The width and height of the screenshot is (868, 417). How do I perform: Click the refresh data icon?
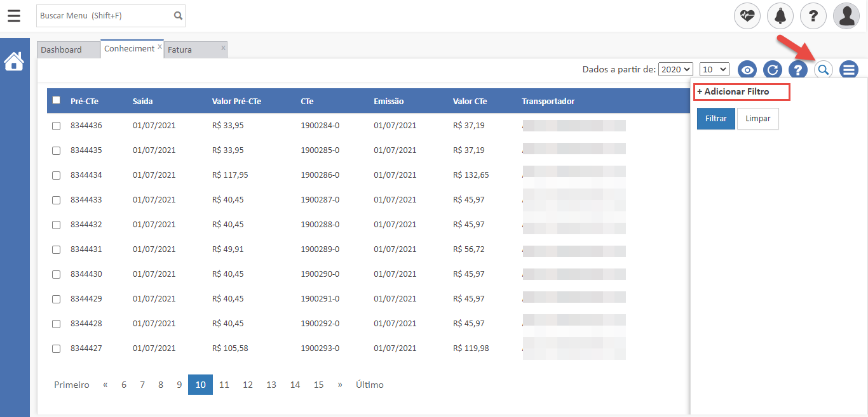tap(772, 70)
